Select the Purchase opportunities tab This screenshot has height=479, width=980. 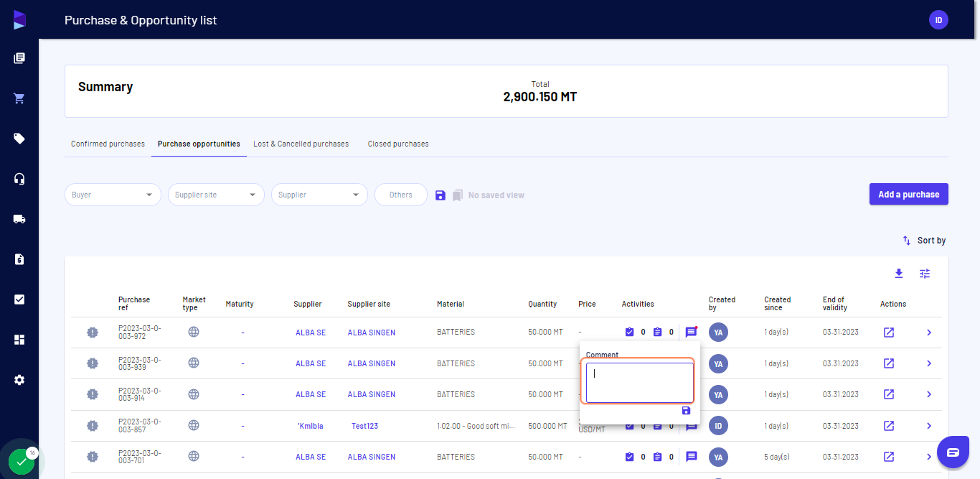[x=199, y=144]
